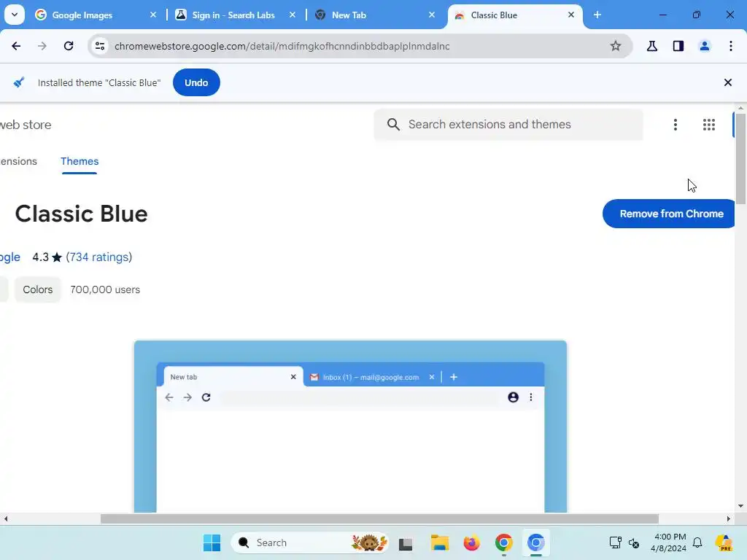Click the scroll down arrow
Viewport: 747px width, 560px height.
[x=740, y=506]
